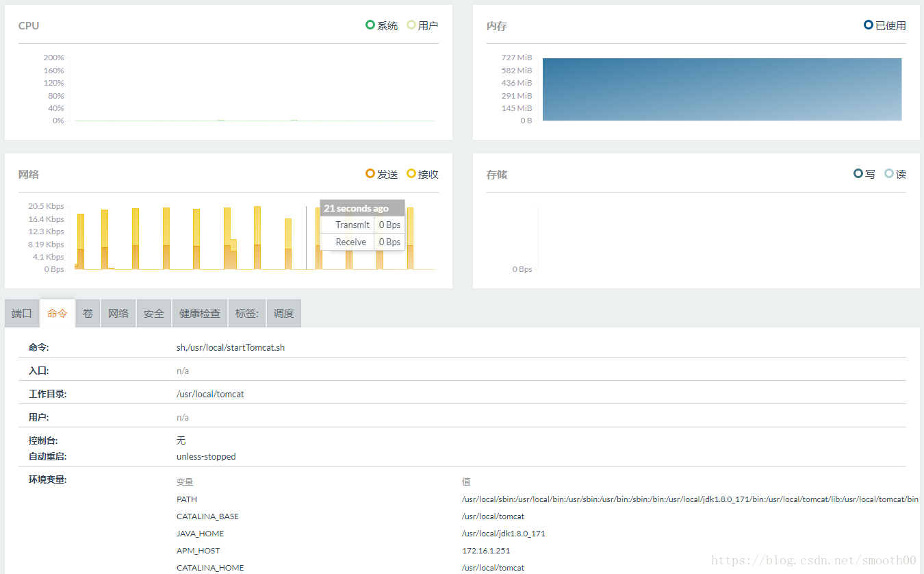
Task: Switch to the 安全 tab
Action: coord(154,314)
